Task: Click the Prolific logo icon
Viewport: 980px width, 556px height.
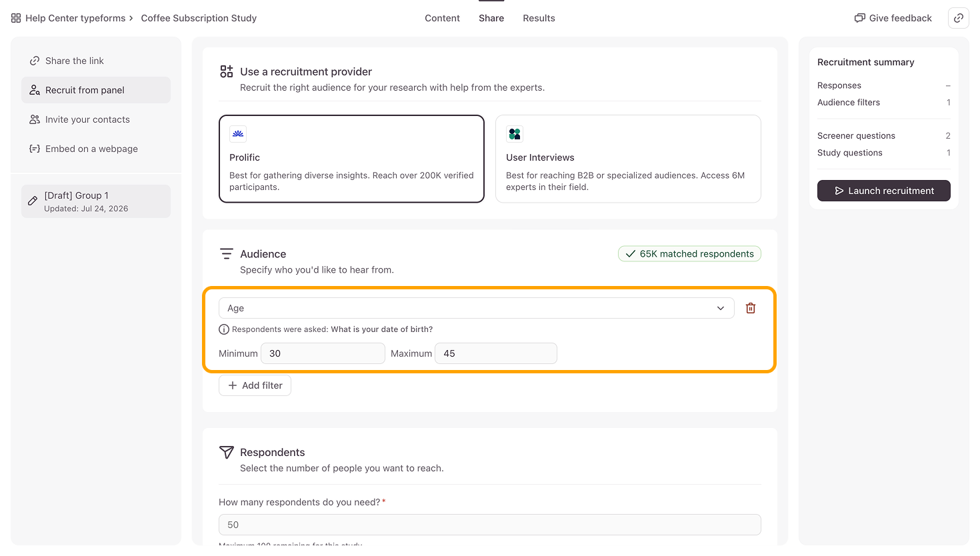Action: point(238,134)
